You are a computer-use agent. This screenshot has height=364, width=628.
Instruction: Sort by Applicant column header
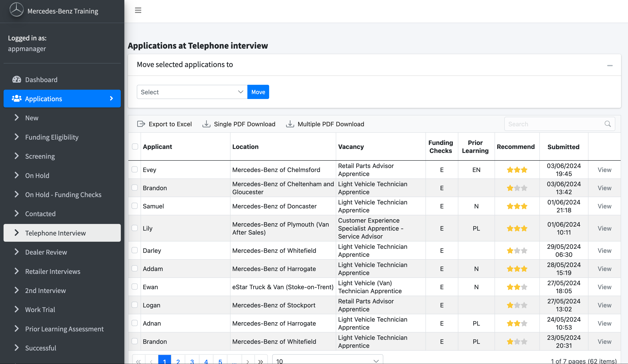click(157, 147)
